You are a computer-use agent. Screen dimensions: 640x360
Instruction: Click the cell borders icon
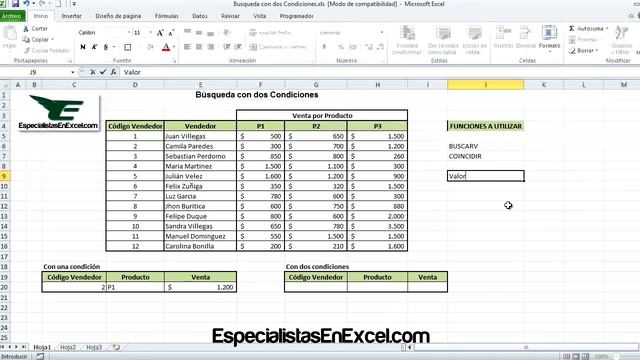pos(128,47)
